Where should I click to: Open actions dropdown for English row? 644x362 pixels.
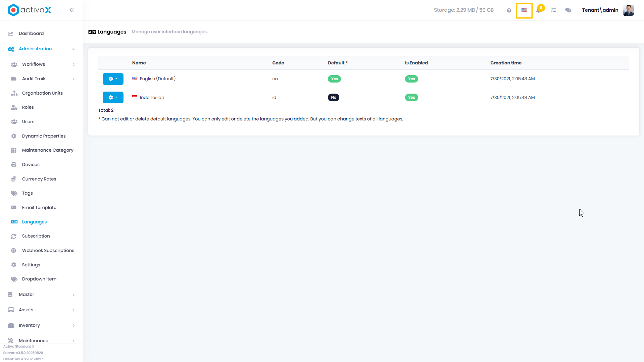coord(113,79)
